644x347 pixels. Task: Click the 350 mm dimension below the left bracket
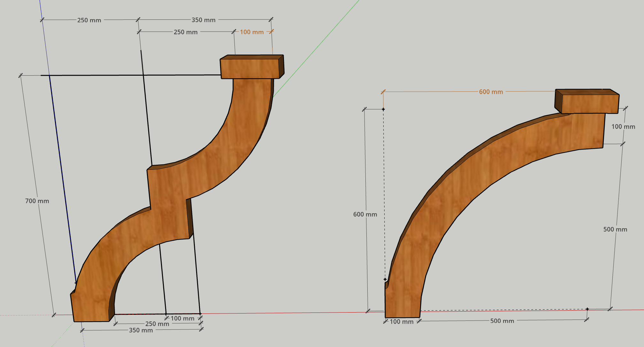coord(141,330)
